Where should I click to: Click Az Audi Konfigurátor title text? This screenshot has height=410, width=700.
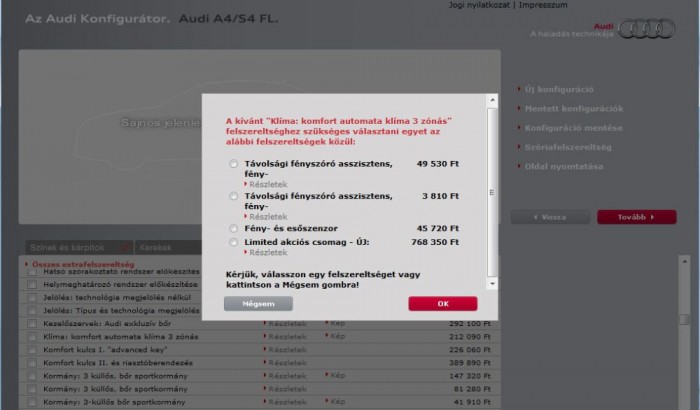[97, 19]
